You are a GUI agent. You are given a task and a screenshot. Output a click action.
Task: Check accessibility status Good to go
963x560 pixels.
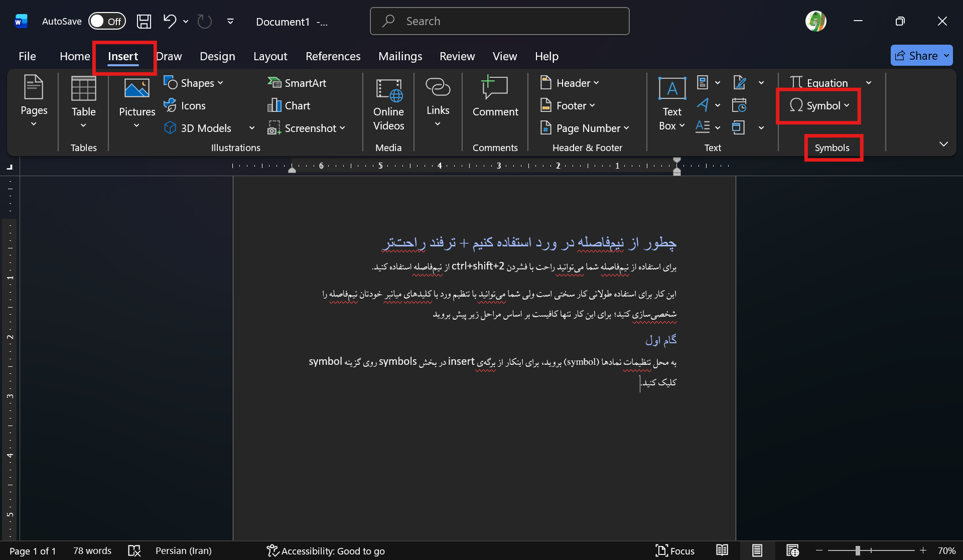pyautogui.click(x=325, y=550)
